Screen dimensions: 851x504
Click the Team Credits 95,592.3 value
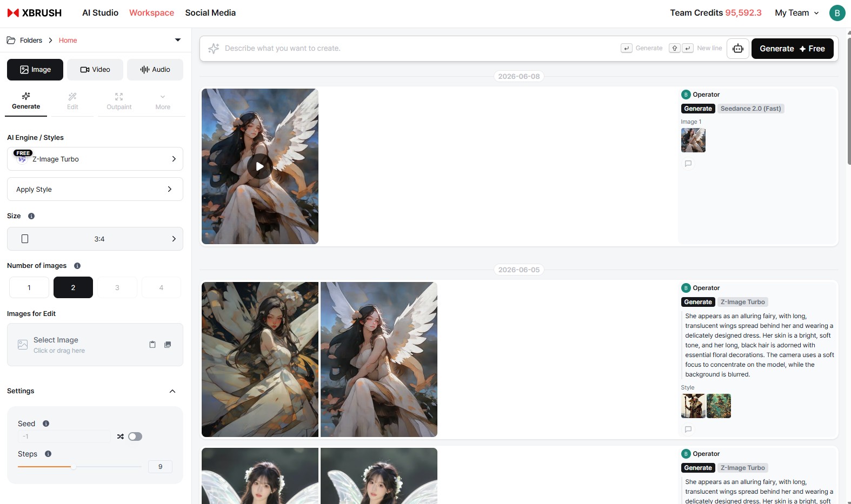coord(743,13)
